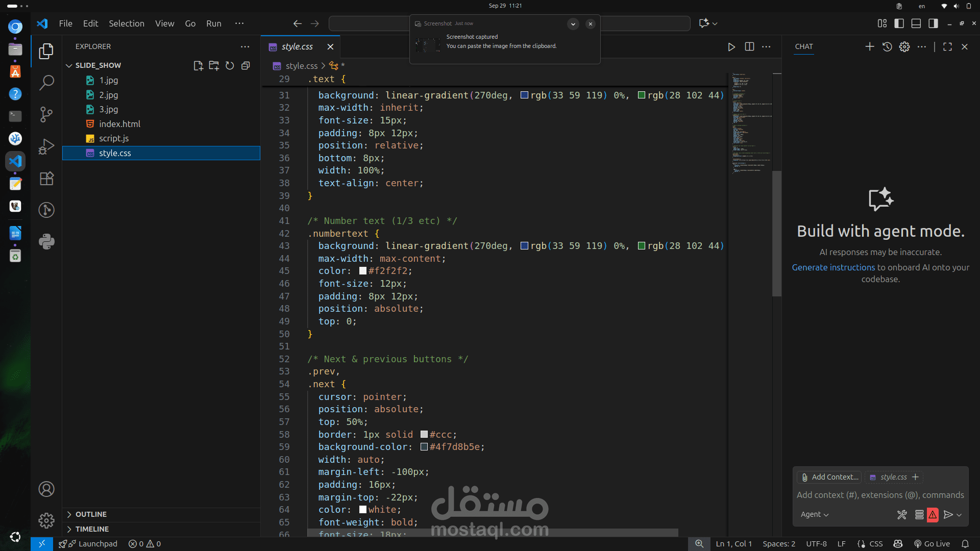Select the style.css editor tab
The width and height of the screenshot is (980, 551).
tap(297, 46)
